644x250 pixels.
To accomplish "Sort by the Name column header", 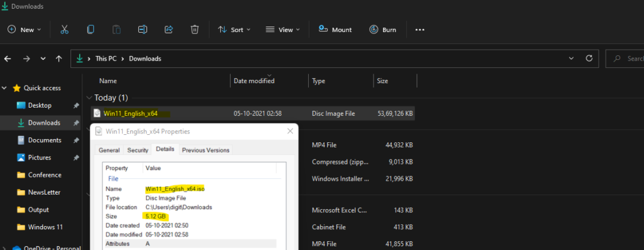I will 108,81.
